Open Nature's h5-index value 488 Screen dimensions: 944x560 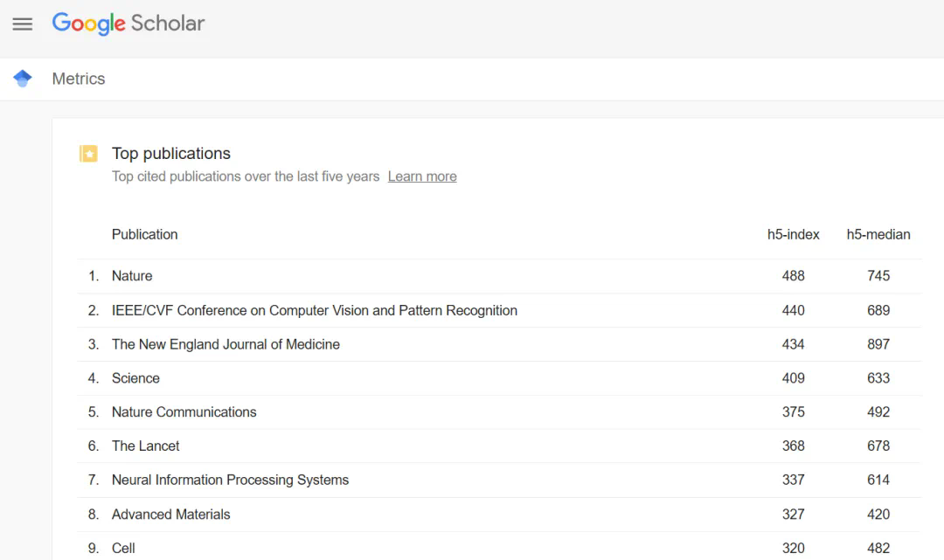793,276
